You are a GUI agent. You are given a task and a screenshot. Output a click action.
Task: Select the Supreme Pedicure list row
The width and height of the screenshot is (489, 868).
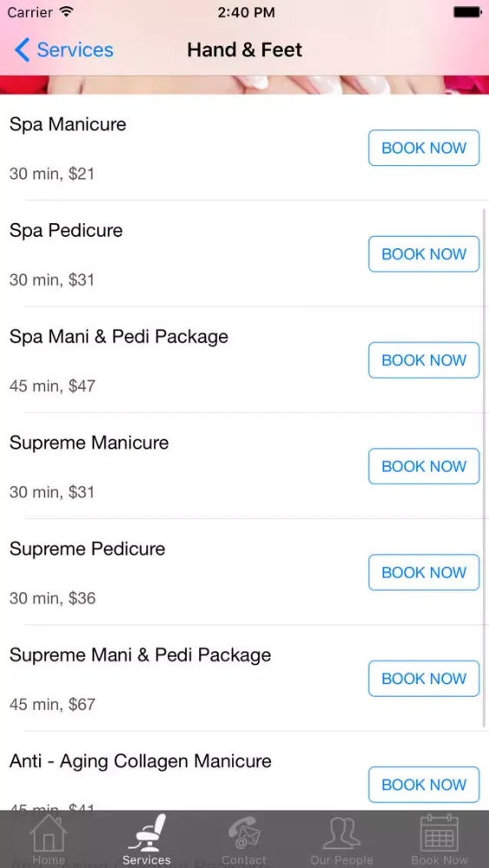(244, 572)
